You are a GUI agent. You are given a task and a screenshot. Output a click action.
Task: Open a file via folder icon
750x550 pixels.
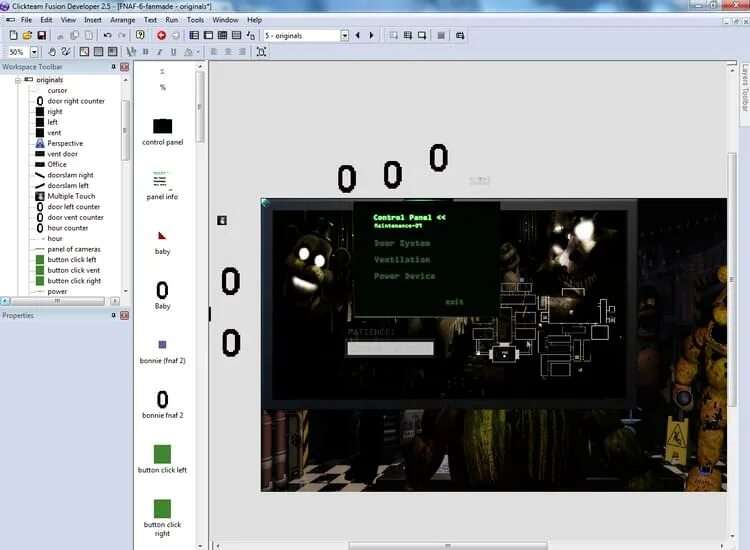27,35
